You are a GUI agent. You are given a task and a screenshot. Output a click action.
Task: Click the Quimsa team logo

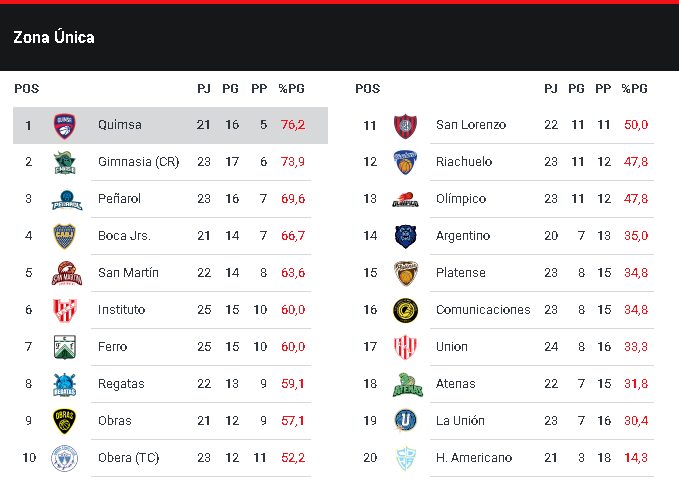(66, 125)
